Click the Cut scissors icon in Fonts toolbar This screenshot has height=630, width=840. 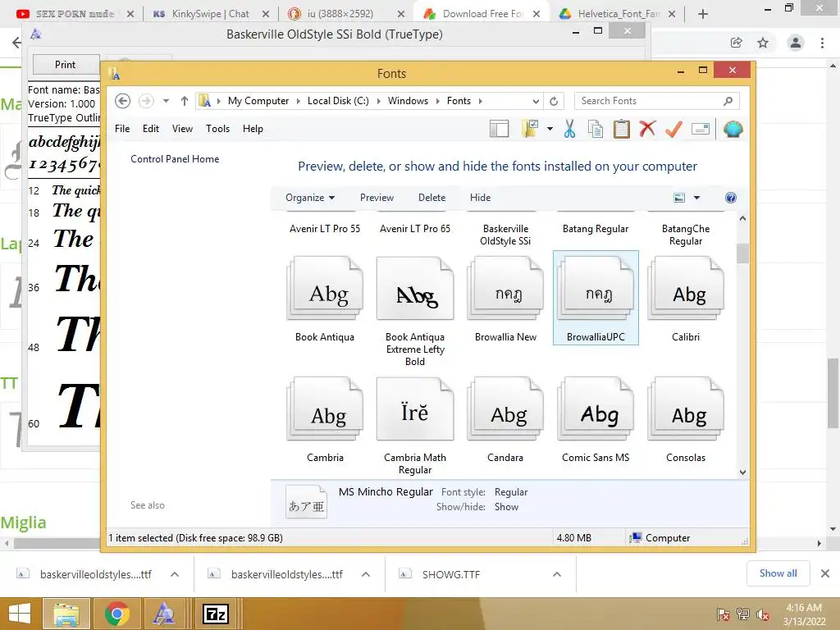pyautogui.click(x=569, y=129)
